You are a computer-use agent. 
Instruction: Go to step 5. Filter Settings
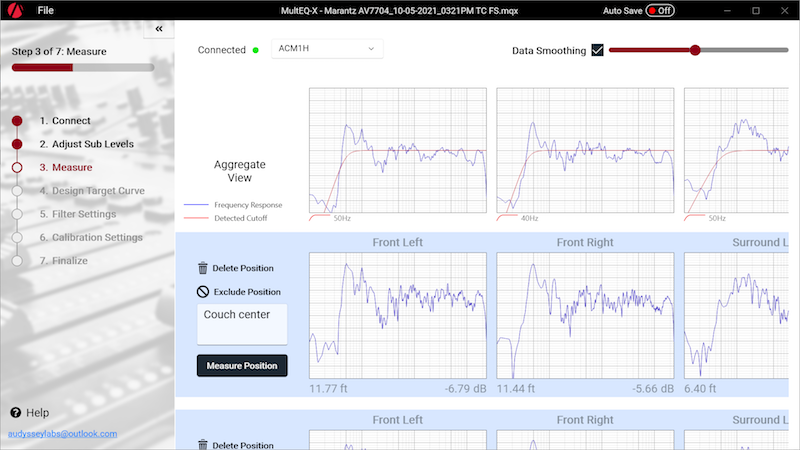click(x=78, y=214)
